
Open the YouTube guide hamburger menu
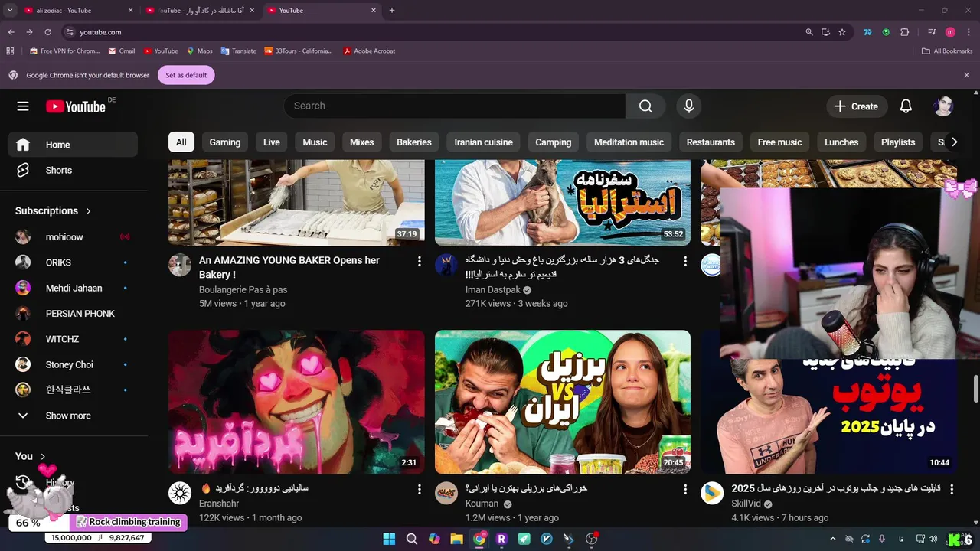23,106
